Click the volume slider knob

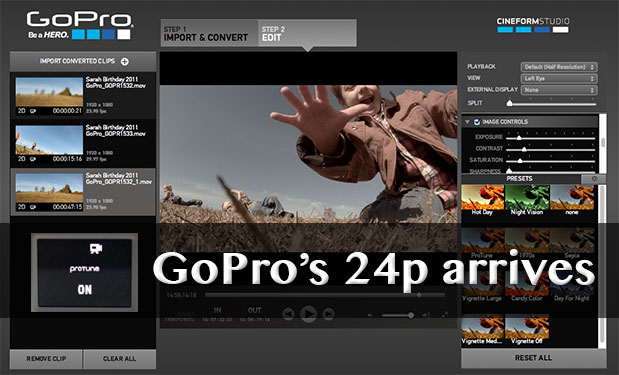(411, 315)
